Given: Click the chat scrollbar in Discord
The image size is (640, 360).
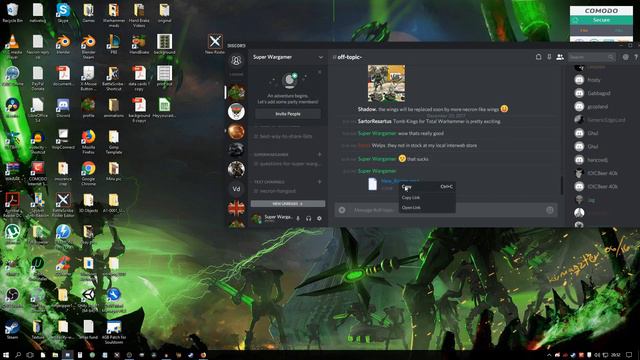Looking at the screenshot, I should [x=562, y=185].
